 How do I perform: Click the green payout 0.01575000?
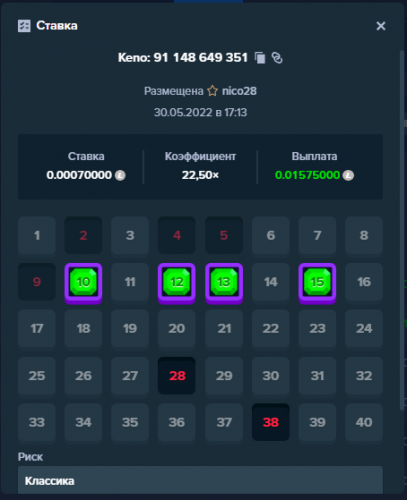(307, 175)
